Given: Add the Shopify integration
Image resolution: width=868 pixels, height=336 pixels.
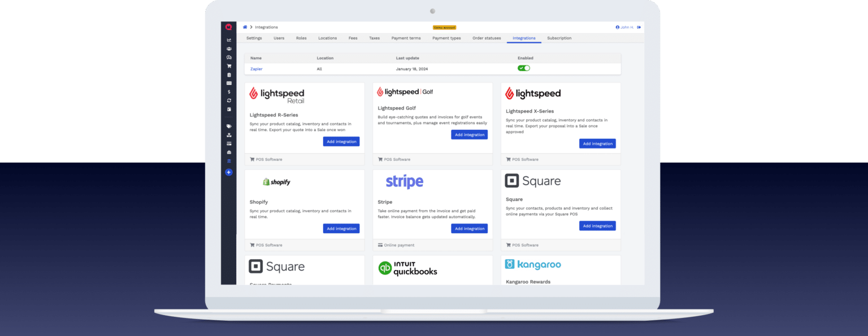Looking at the screenshot, I should coord(341,228).
